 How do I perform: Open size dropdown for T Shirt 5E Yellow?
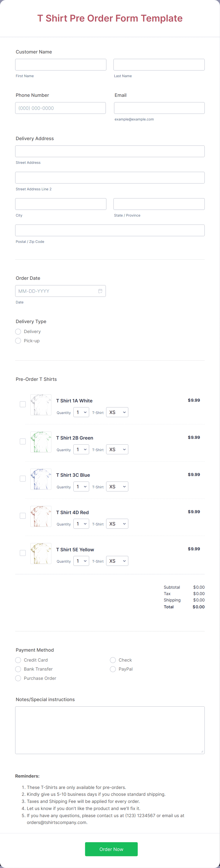pos(117,561)
